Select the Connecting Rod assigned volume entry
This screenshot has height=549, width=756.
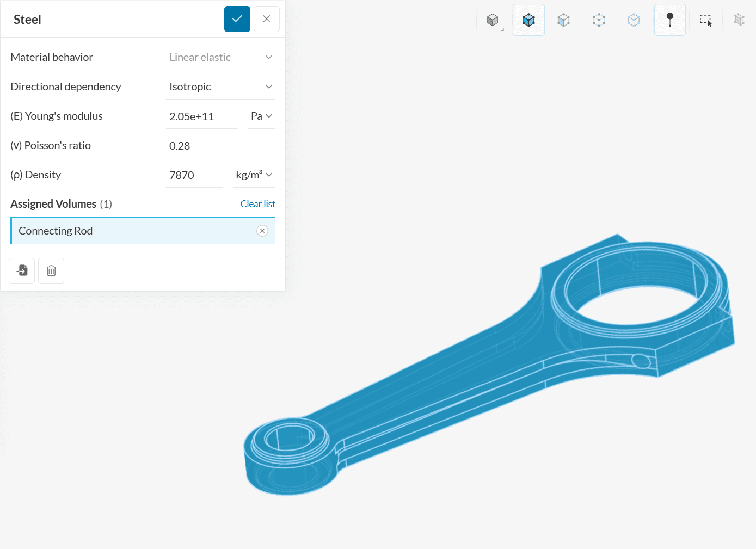[131, 231]
